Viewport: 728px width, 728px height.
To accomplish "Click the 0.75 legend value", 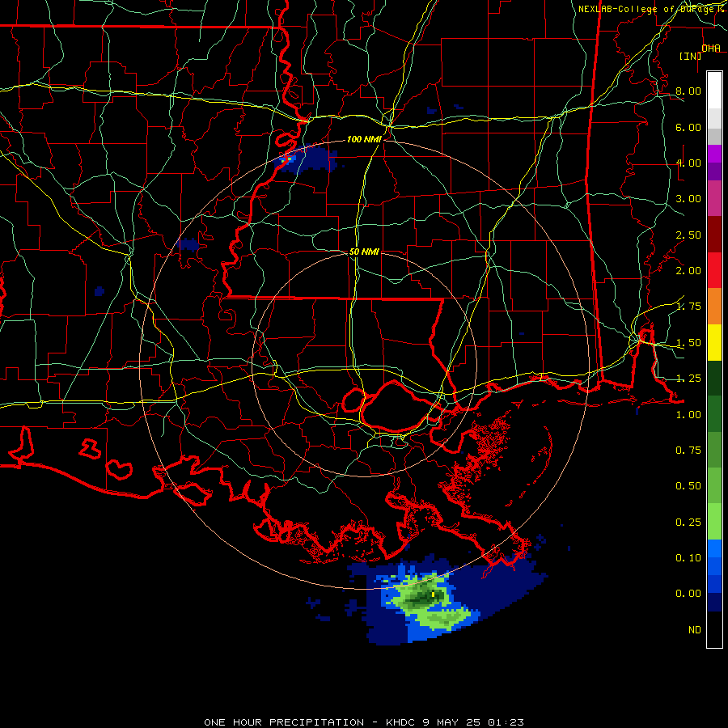I will click(688, 451).
